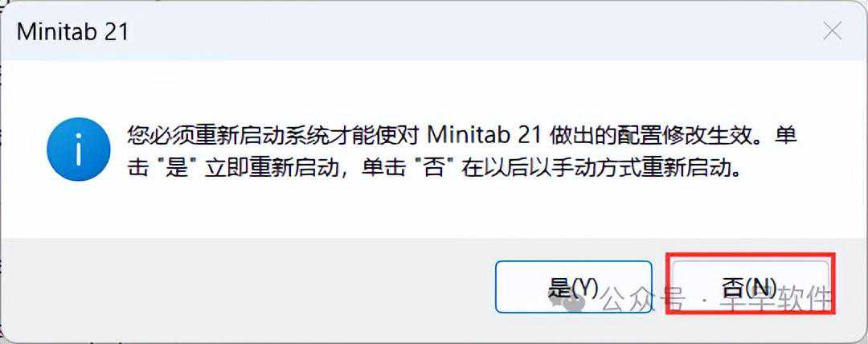This screenshot has height=344, width=868.
Task: Click the 否(N) button to restart later
Action: (750, 286)
